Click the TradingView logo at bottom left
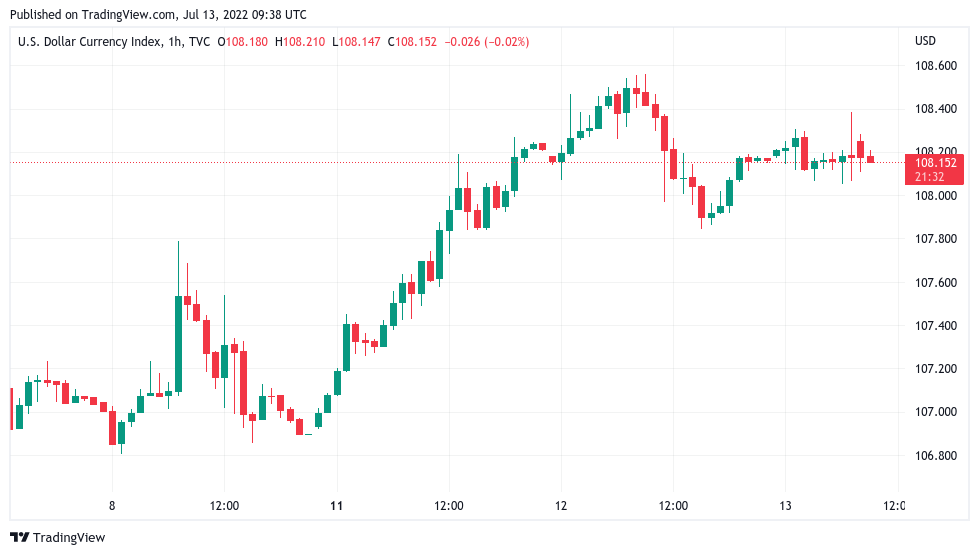This screenshot has width=979, height=555. pos(58,538)
